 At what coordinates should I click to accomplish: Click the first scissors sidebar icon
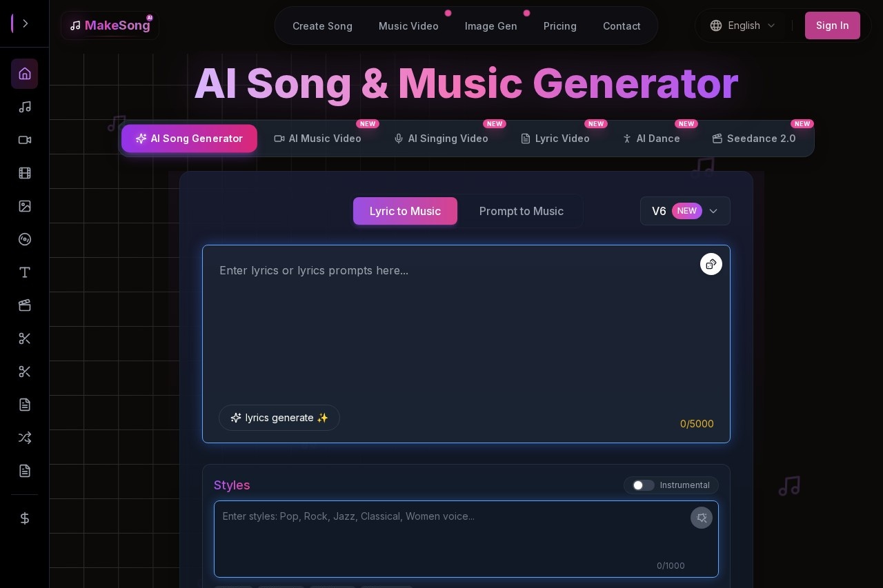pos(25,338)
